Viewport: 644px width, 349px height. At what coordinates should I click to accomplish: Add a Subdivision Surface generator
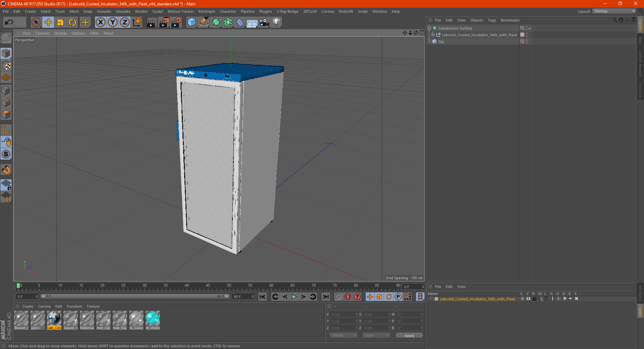tap(216, 22)
